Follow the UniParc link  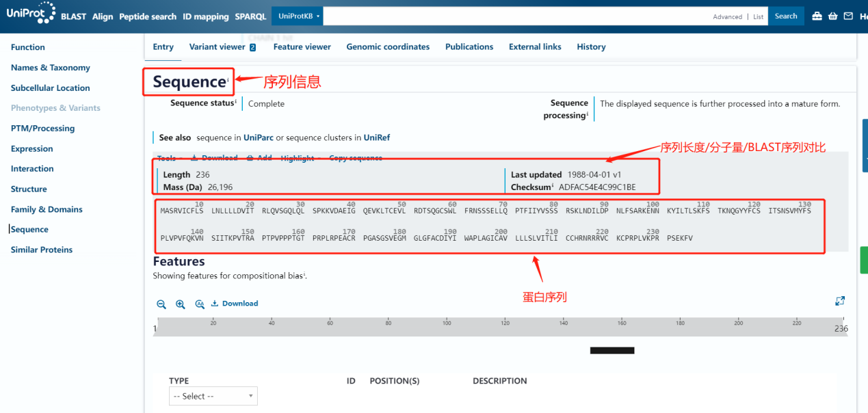click(259, 138)
